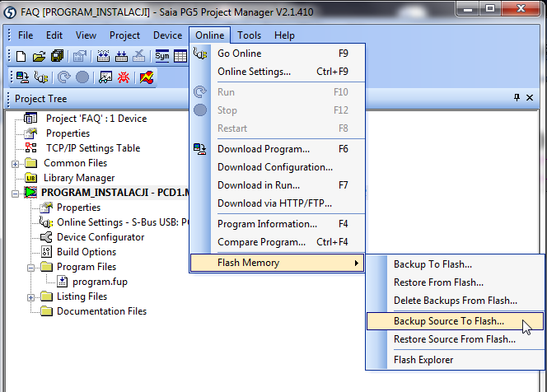
Task: Select Backup Source To Flash...
Action: pyautogui.click(x=456, y=321)
